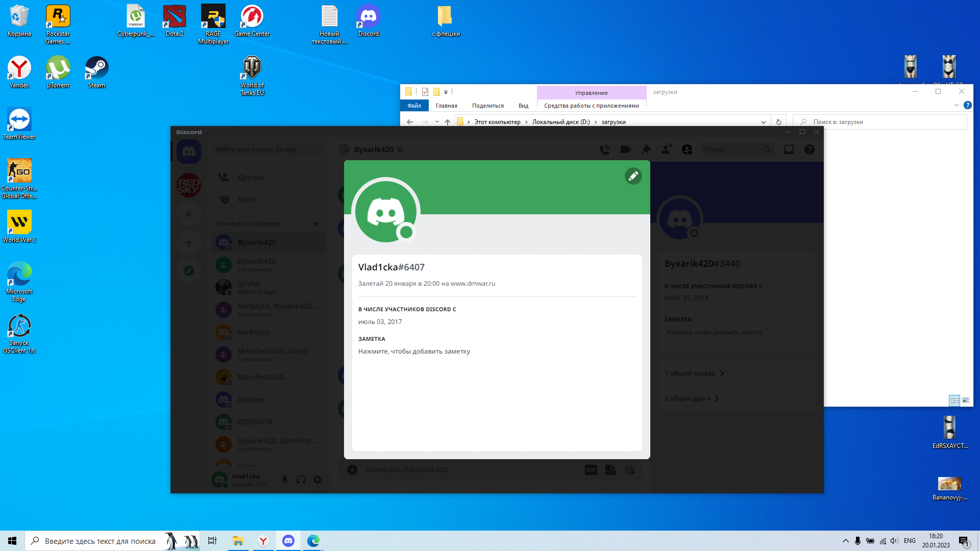
Task: Open GIF picker in message box
Action: pos(591,470)
